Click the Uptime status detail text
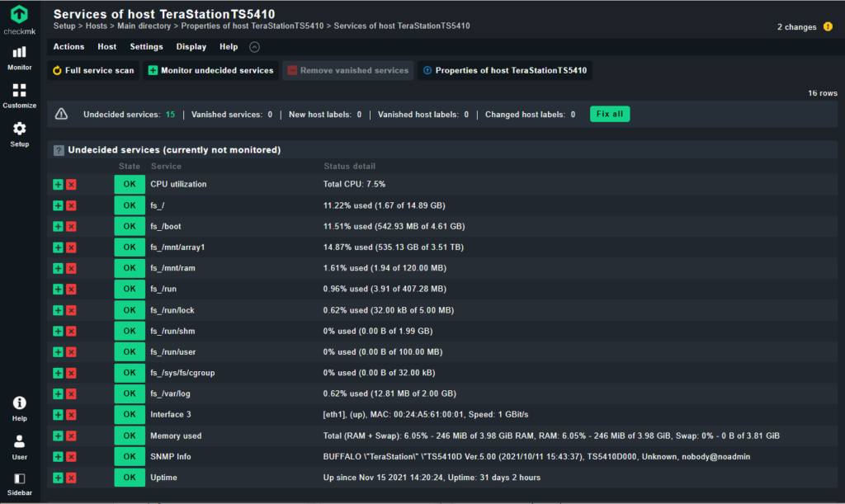 tap(432, 478)
